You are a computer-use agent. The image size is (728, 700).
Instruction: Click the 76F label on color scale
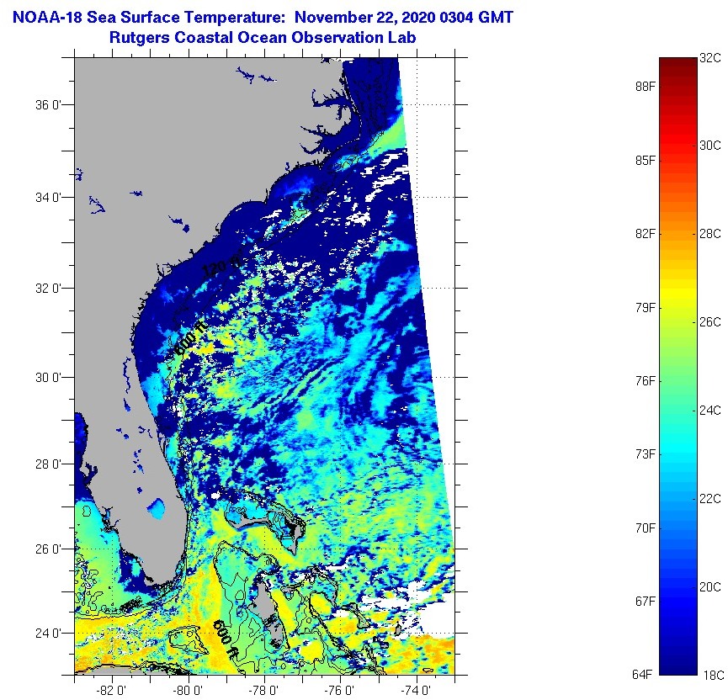[646, 380]
